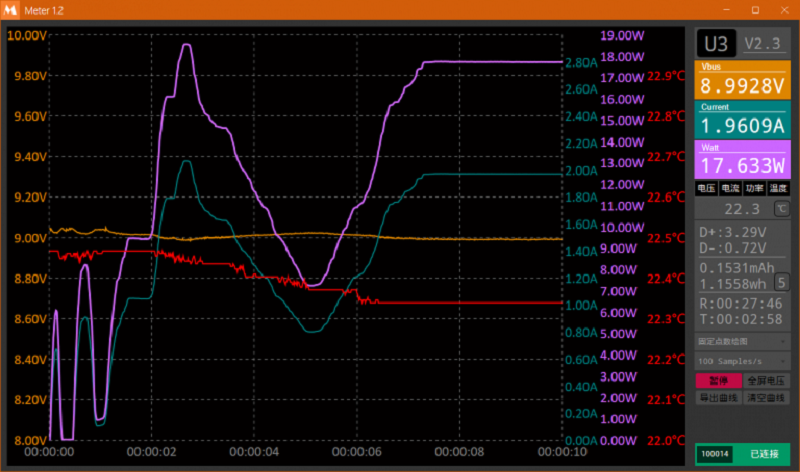Open the 固定点数绘图 plotting mode dropdown
This screenshot has width=800, height=472.
743,341
